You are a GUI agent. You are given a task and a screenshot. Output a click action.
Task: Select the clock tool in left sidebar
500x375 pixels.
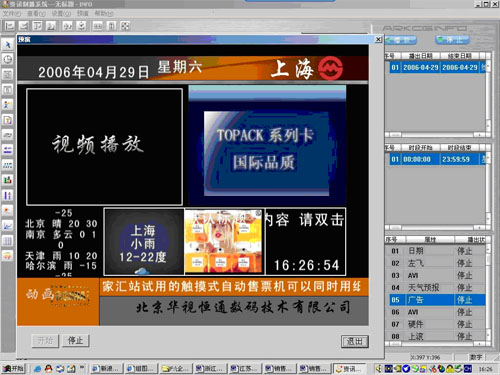8,59
